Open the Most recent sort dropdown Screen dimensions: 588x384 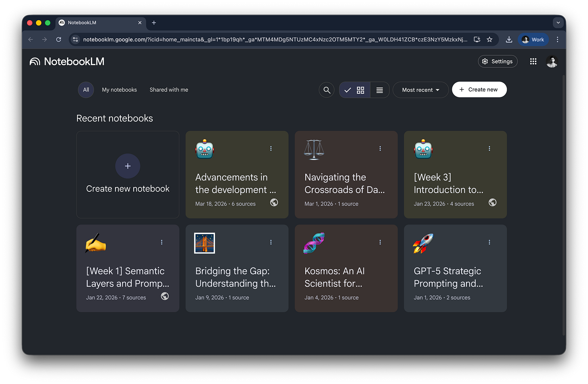420,90
